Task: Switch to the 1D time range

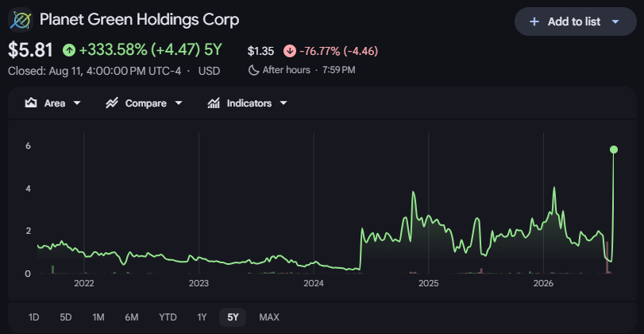Action: [33, 317]
